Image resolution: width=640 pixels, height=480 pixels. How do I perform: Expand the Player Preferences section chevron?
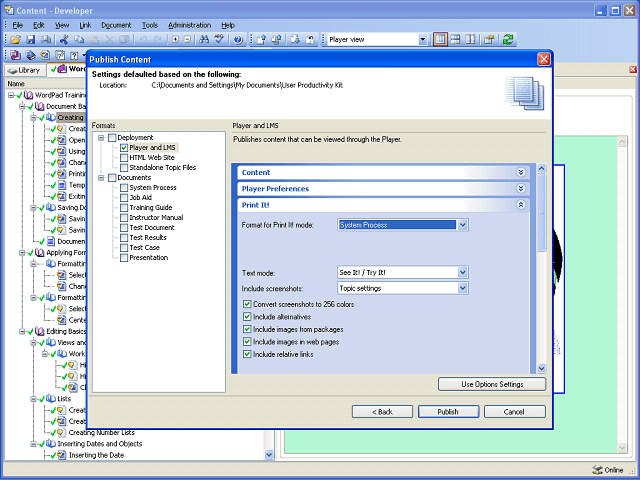[x=521, y=189]
